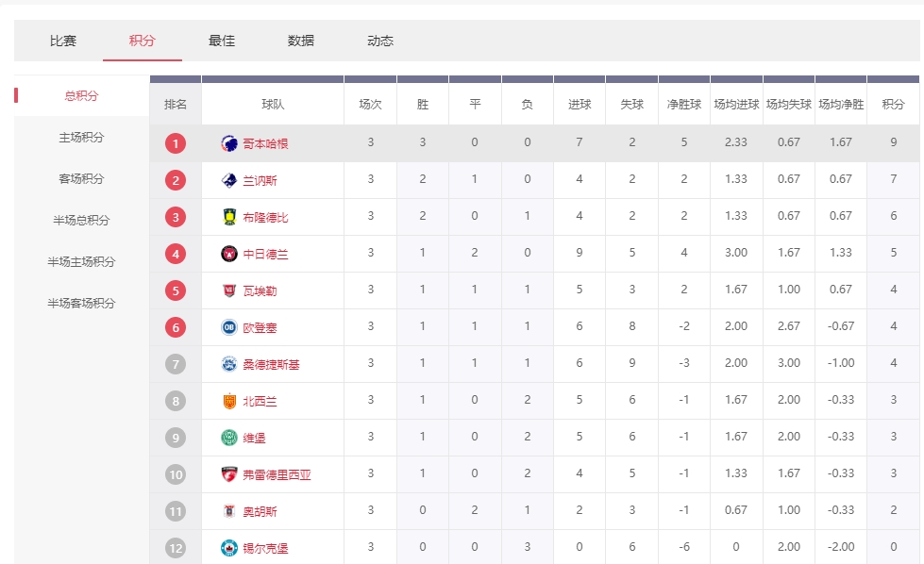Click the 中日德兰 club logo
Image resolution: width=924 pixels, height=564 pixels.
[x=229, y=254]
